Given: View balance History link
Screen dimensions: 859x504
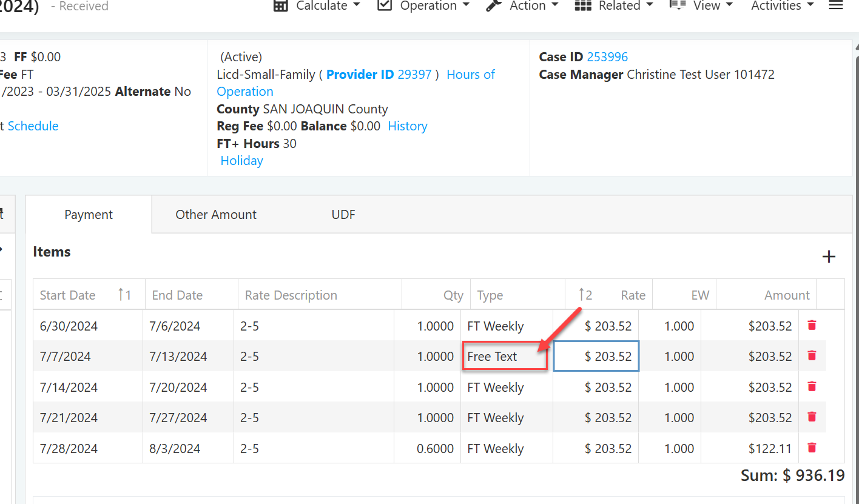Looking at the screenshot, I should point(407,126).
